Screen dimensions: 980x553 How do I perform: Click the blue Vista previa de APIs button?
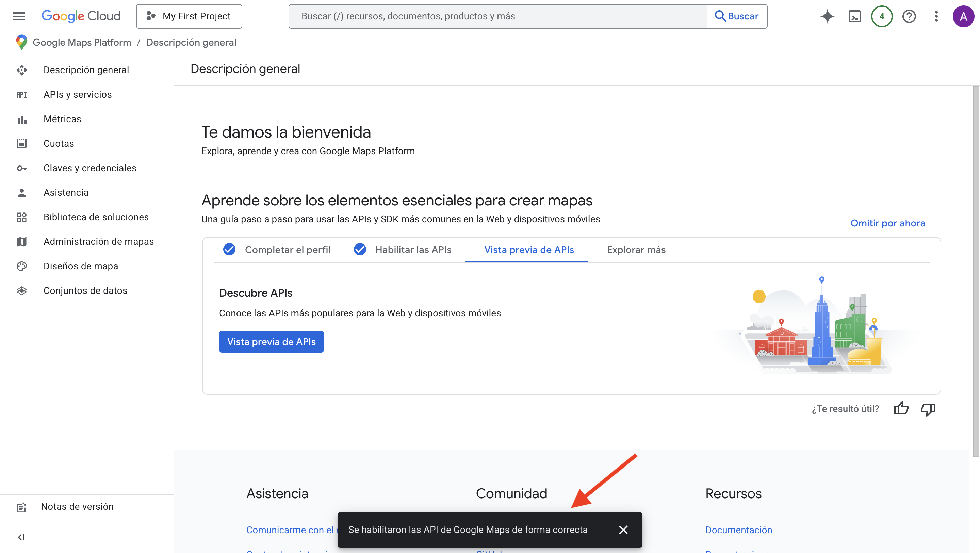point(271,342)
